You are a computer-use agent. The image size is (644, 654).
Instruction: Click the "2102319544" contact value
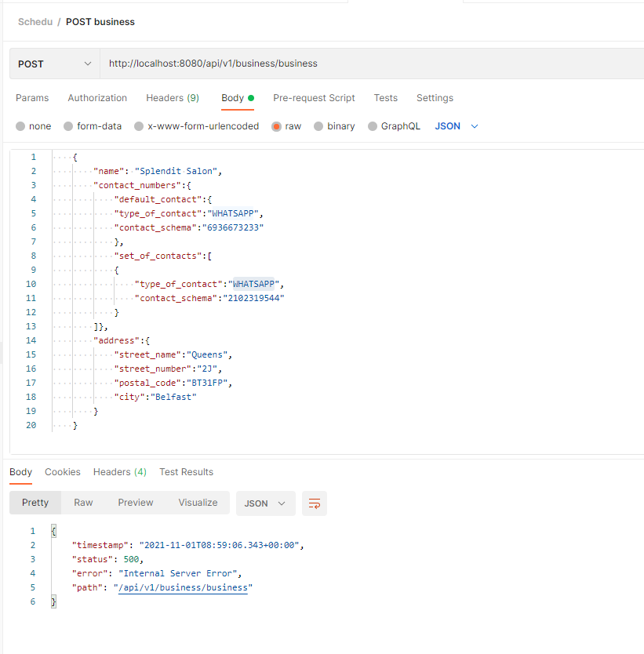(253, 298)
